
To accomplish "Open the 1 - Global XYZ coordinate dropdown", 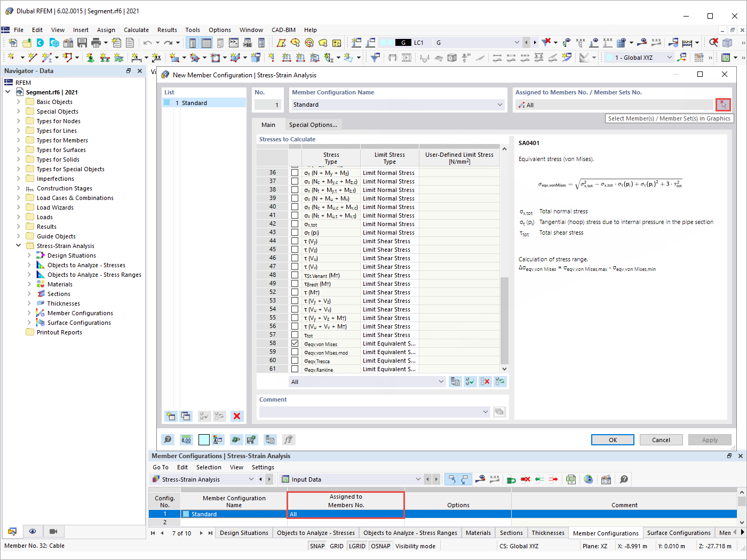I will (x=670, y=58).
